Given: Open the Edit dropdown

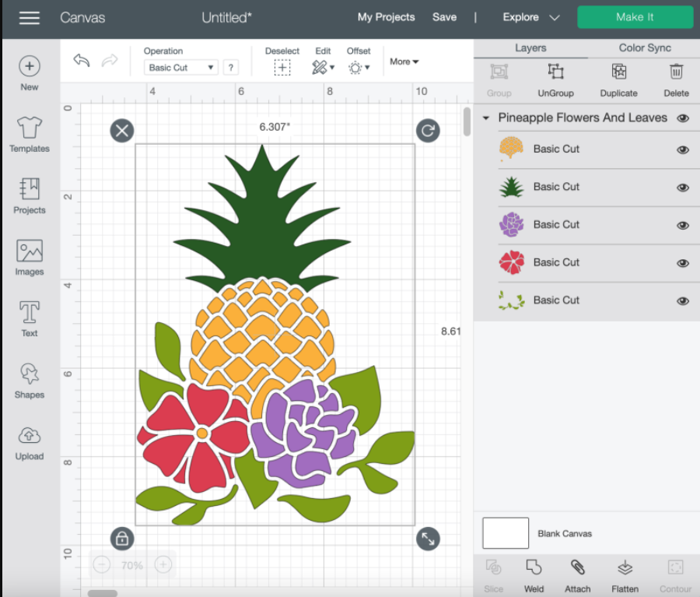Looking at the screenshot, I should (x=324, y=68).
